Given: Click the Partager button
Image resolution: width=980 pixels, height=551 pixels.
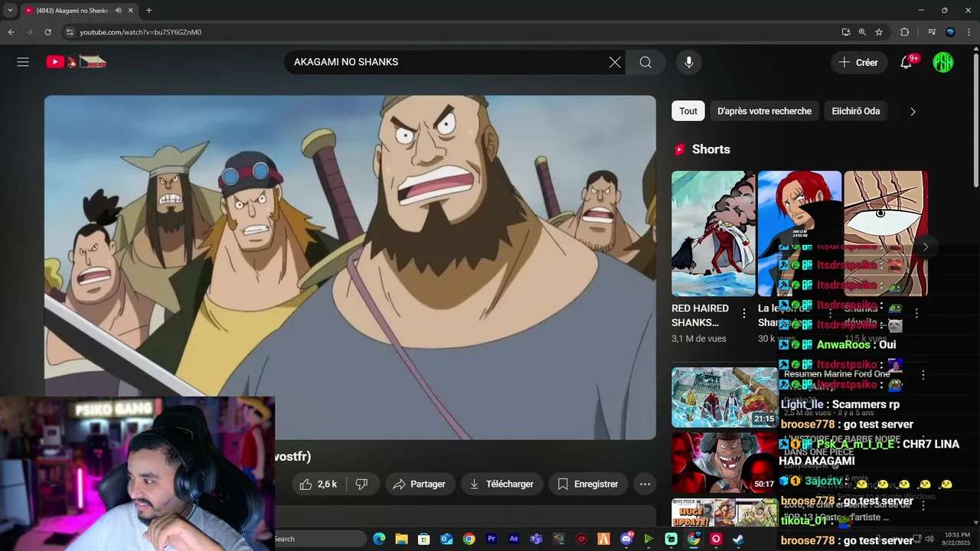Looking at the screenshot, I should pos(420,484).
